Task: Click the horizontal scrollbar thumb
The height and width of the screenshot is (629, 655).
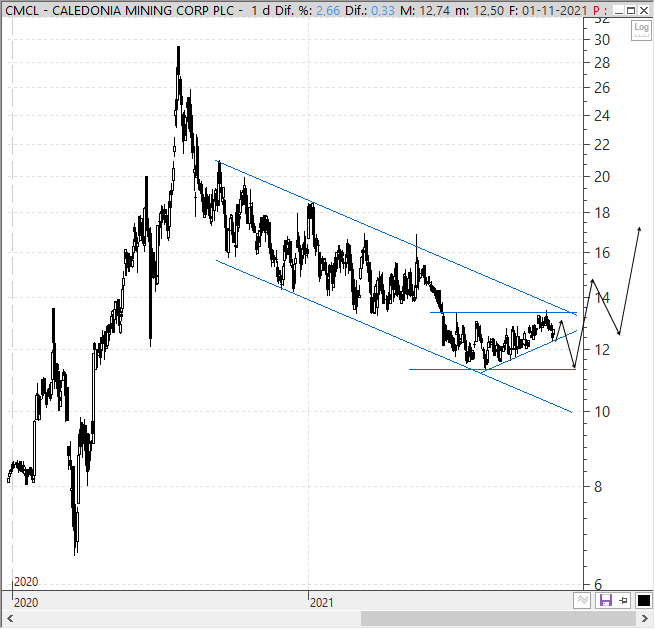Action: 499,619
